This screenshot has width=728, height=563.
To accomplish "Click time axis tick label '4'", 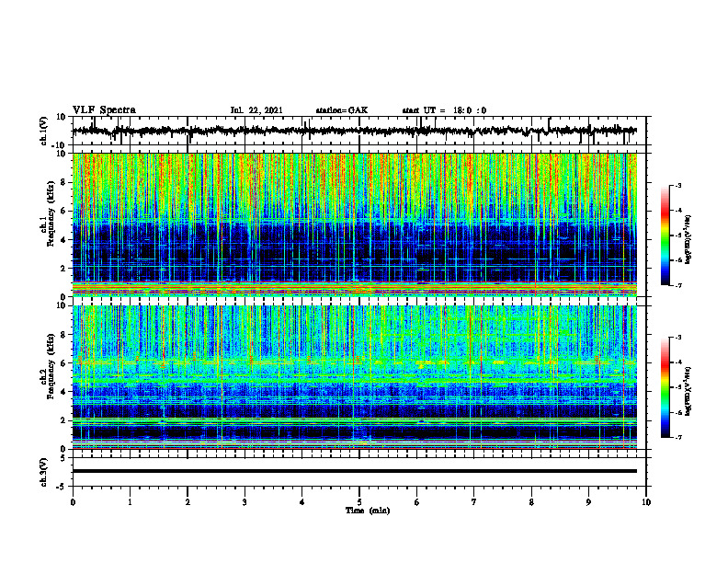I will coord(302,502).
